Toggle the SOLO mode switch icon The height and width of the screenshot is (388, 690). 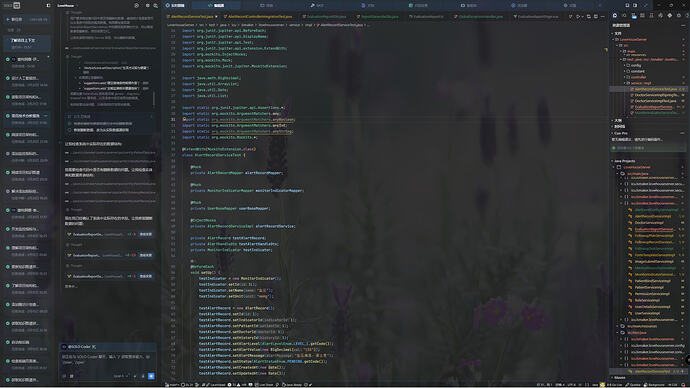pos(17,5)
